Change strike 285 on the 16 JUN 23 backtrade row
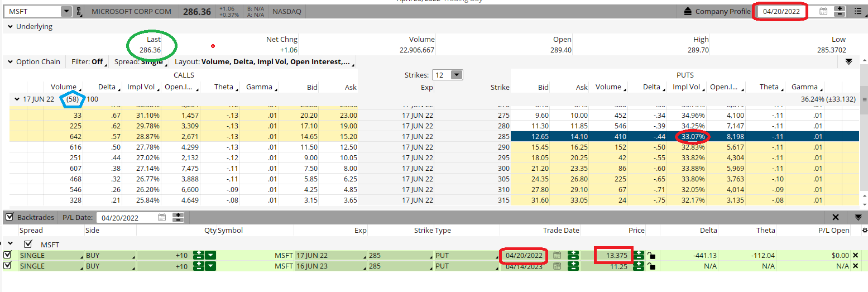The image size is (868, 292). (x=400, y=266)
